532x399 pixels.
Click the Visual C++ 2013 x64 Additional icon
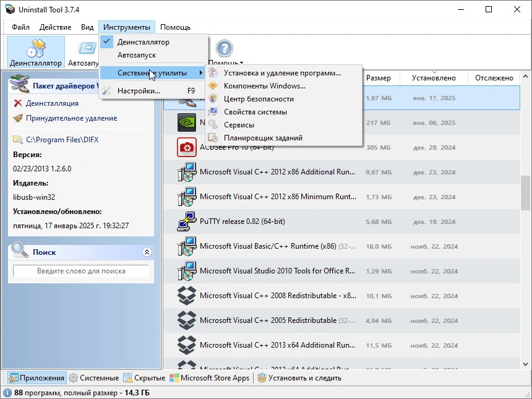[x=187, y=345]
